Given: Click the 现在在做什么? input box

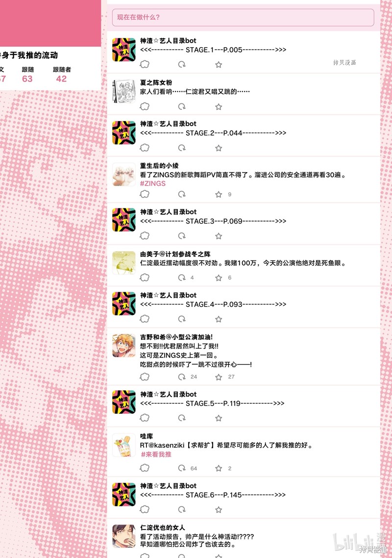Looking at the screenshot, I should pyautogui.click(x=243, y=18).
